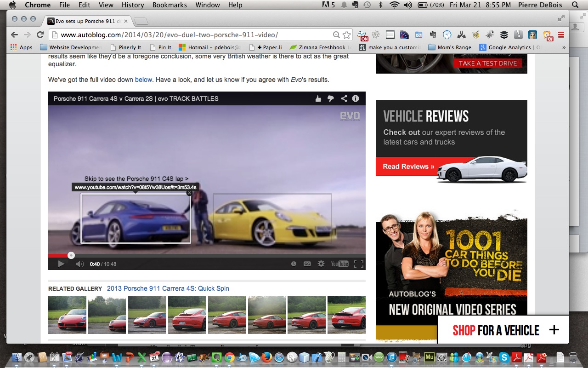Screen dimensions: 588x368
Task: Open the last gallery thumbnail
Action: coord(346,315)
